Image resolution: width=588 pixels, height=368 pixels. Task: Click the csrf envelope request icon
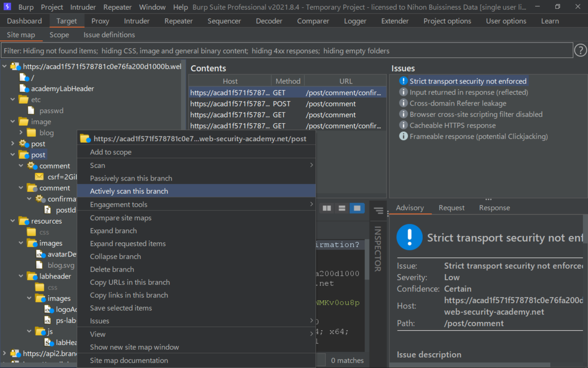40,177
